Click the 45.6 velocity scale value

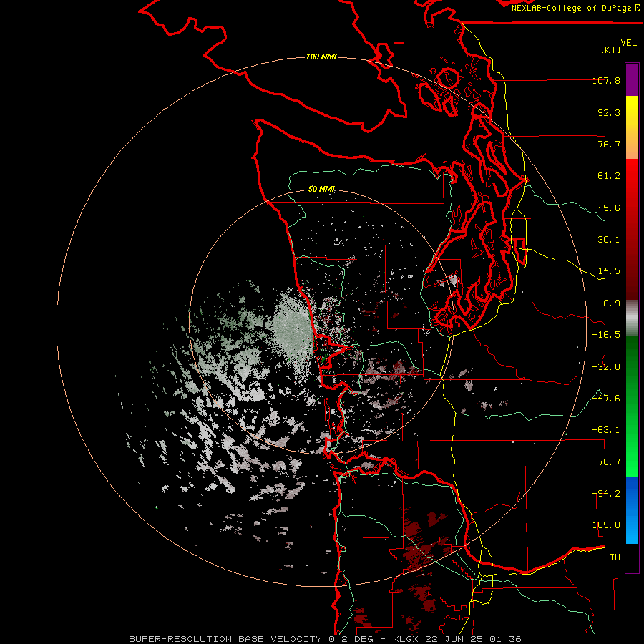coord(609,208)
